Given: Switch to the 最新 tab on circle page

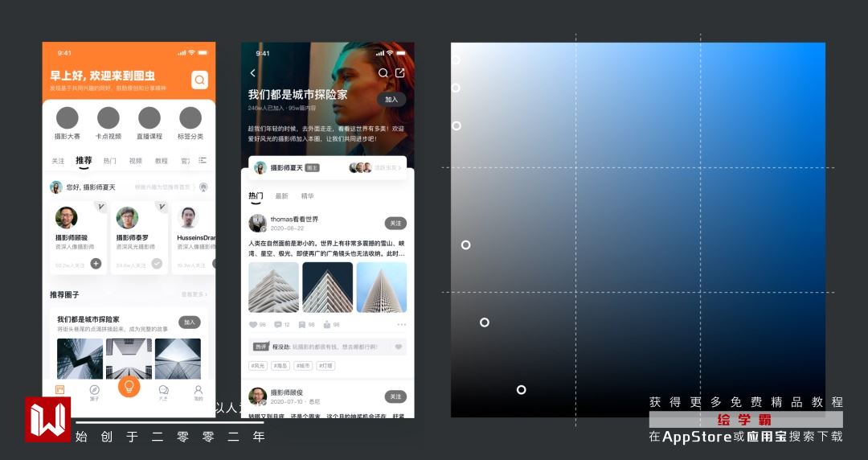Looking at the screenshot, I should pyautogui.click(x=282, y=196).
